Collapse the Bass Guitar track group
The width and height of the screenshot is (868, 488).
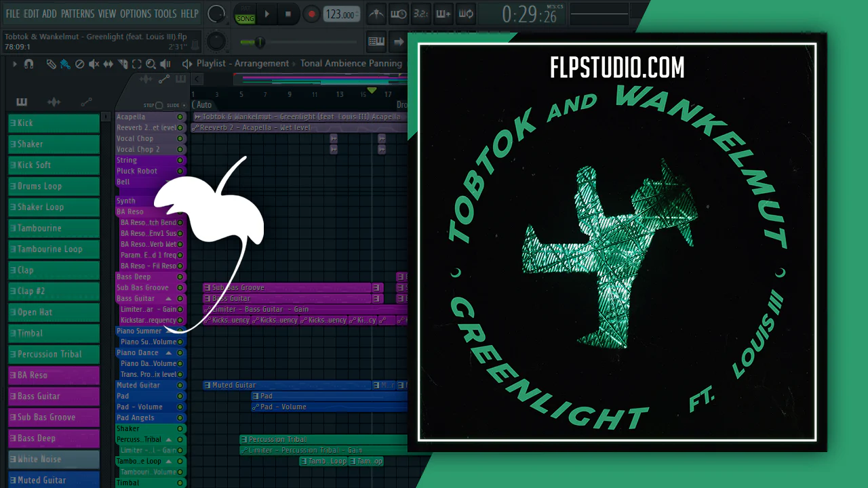169,298
